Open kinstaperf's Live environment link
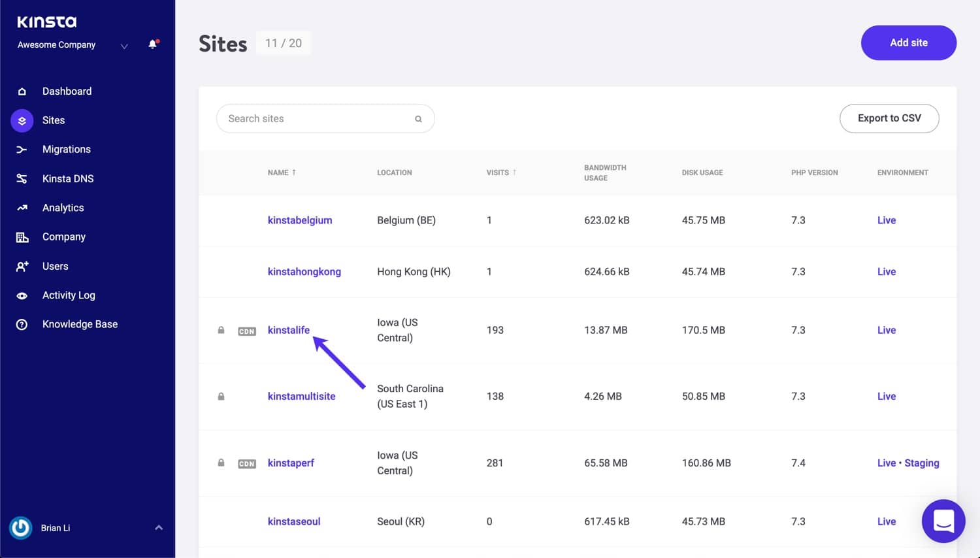 click(x=887, y=463)
